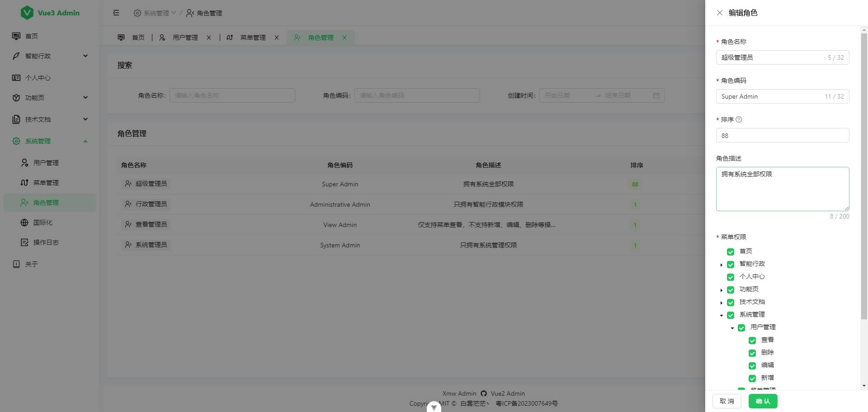Click the gear icon in the breadcrumb
The height and width of the screenshot is (412, 868).
click(x=137, y=13)
